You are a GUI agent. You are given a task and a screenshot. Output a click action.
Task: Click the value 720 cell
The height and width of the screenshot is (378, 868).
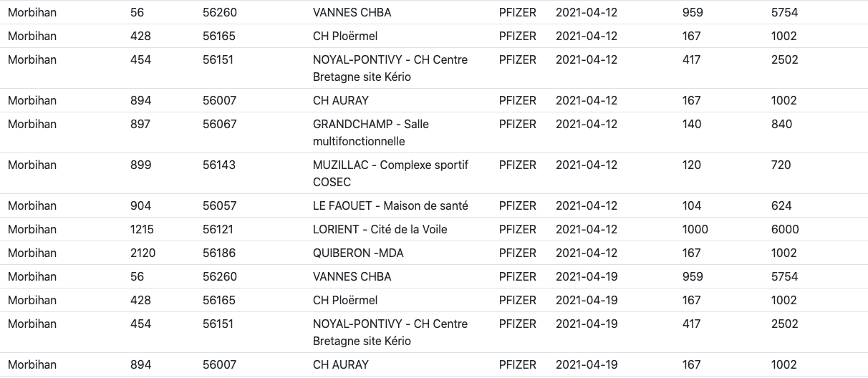pyautogui.click(x=781, y=165)
